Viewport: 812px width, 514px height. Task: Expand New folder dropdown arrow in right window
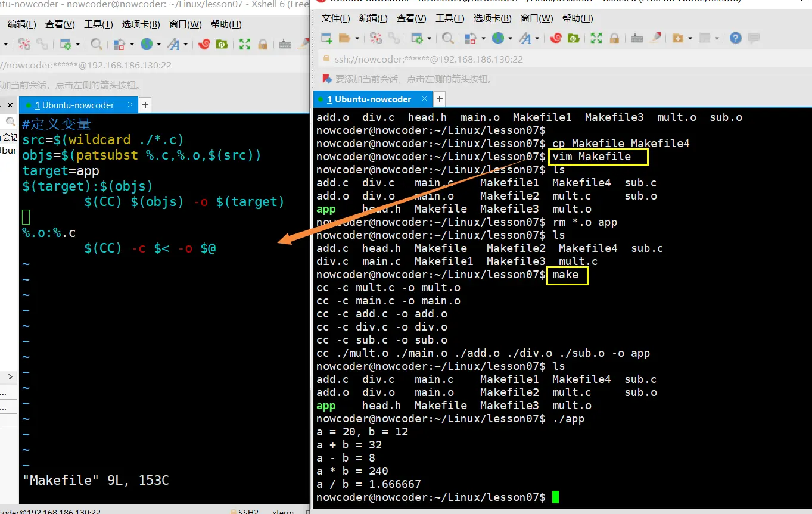[x=690, y=38]
